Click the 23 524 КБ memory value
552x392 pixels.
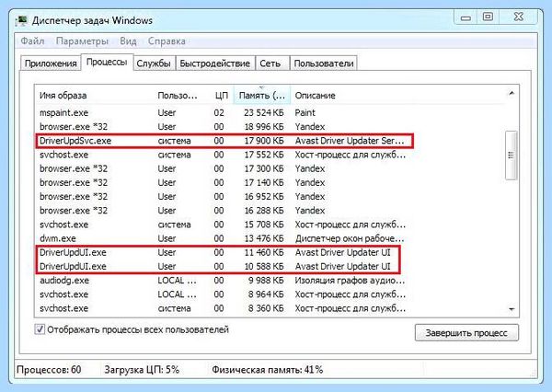coord(264,112)
